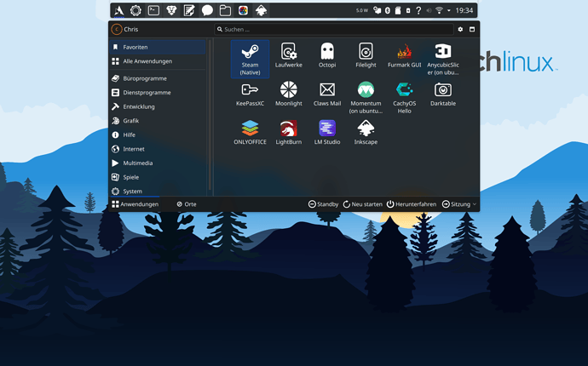Launch KeePassXC password manager
This screenshot has width=588, height=366.
tap(250, 94)
